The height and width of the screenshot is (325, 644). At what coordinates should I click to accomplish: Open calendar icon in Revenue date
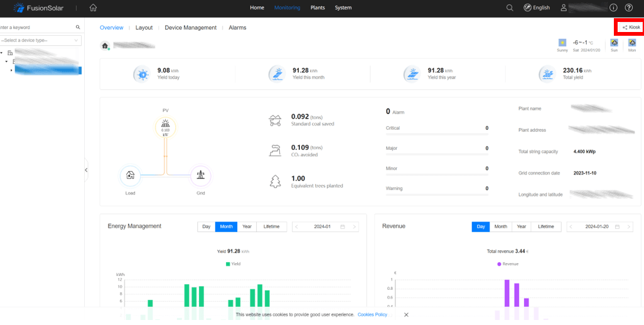(617, 226)
